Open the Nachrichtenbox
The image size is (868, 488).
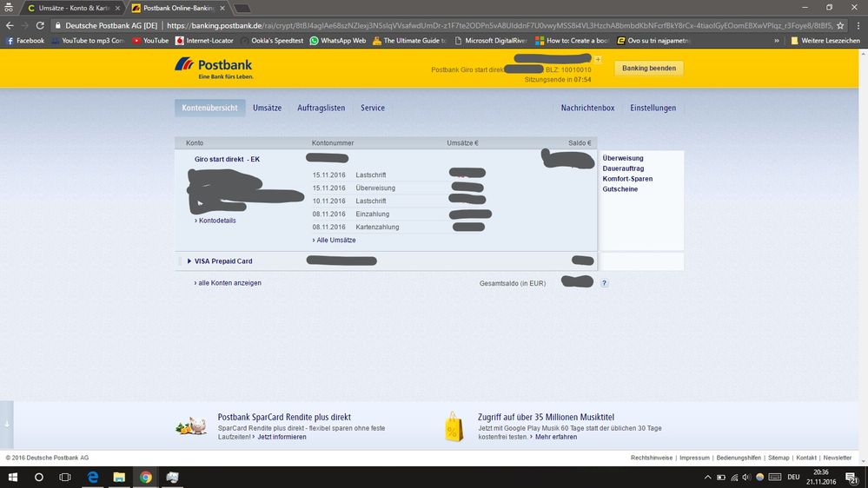point(588,108)
